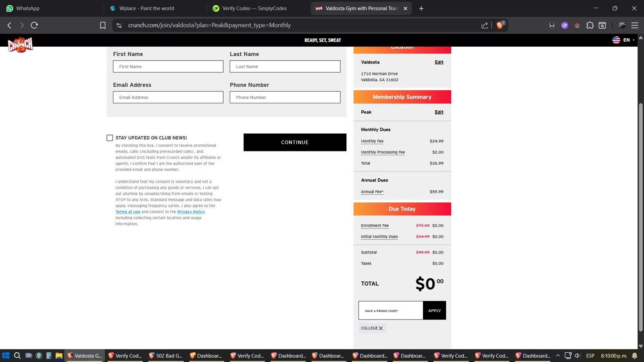644x362 pixels.
Task: Show hidden system tray icons
Action: [x=558, y=356]
